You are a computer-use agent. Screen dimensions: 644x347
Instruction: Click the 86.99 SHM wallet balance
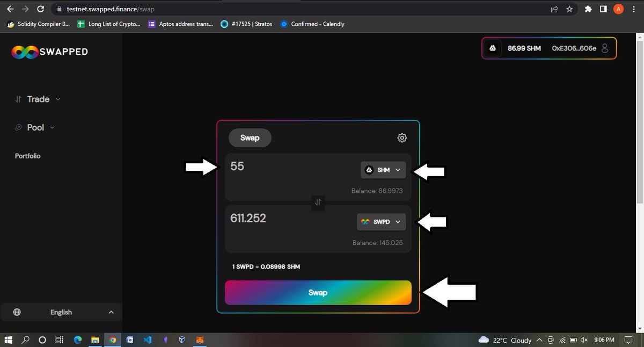point(524,48)
